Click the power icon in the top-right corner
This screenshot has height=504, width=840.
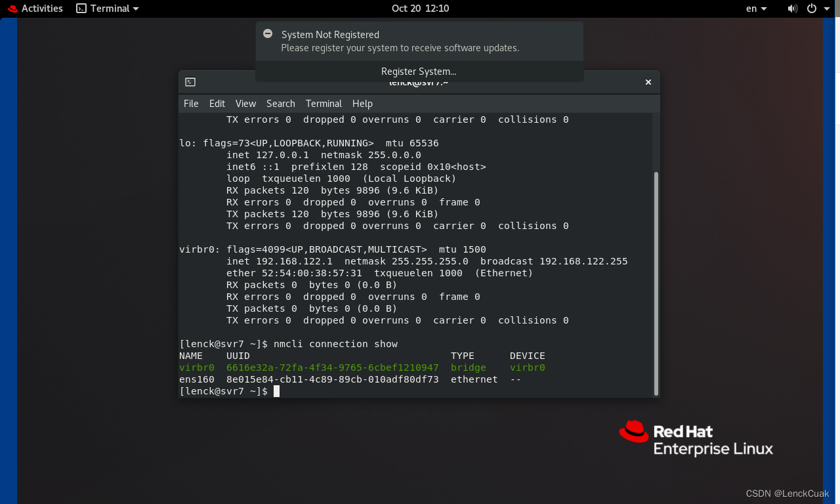(812, 9)
